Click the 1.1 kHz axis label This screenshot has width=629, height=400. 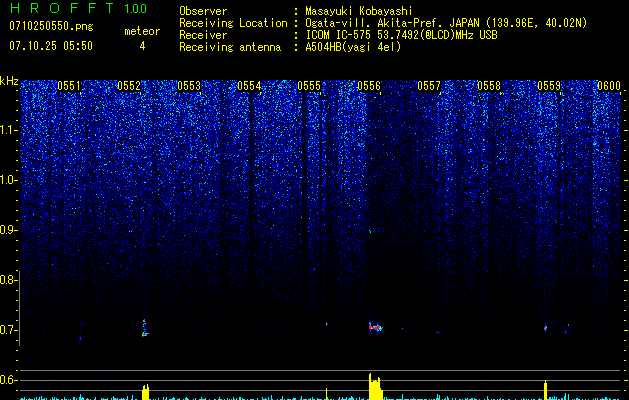pos(9,130)
